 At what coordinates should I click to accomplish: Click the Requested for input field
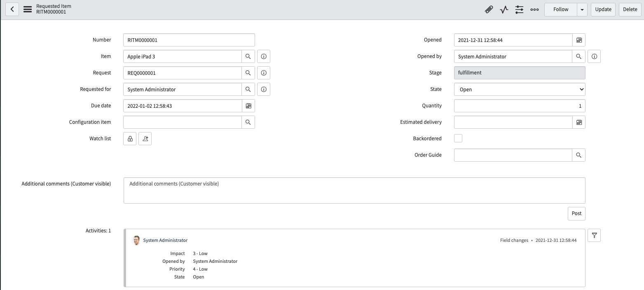(x=183, y=89)
